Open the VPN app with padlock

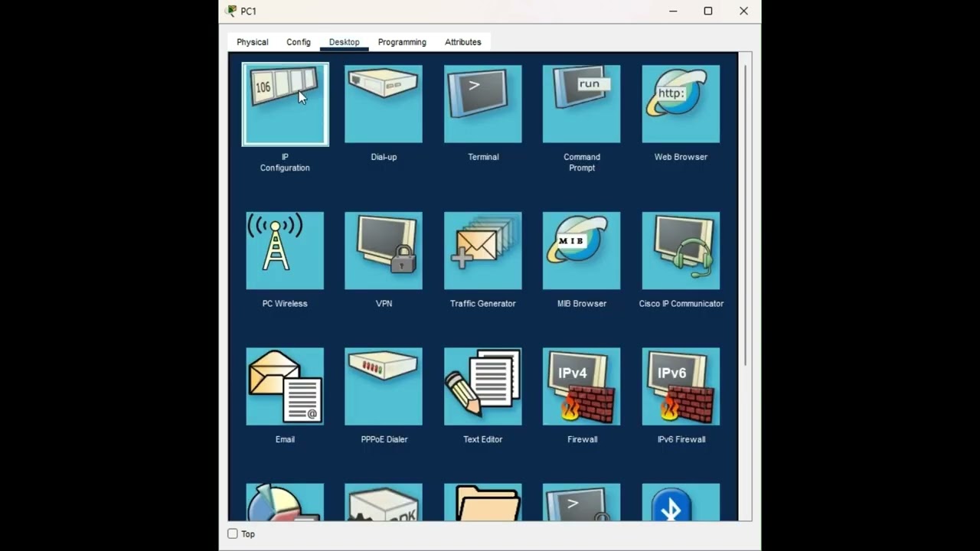[384, 251]
